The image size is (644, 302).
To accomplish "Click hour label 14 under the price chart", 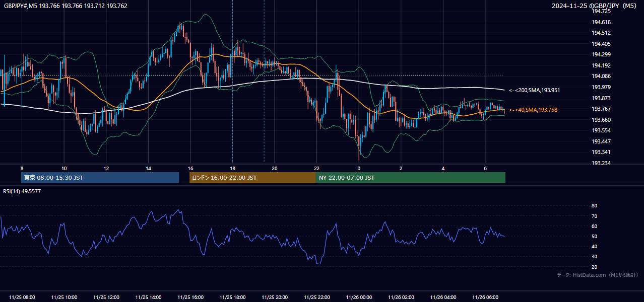I will click(148, 168).
